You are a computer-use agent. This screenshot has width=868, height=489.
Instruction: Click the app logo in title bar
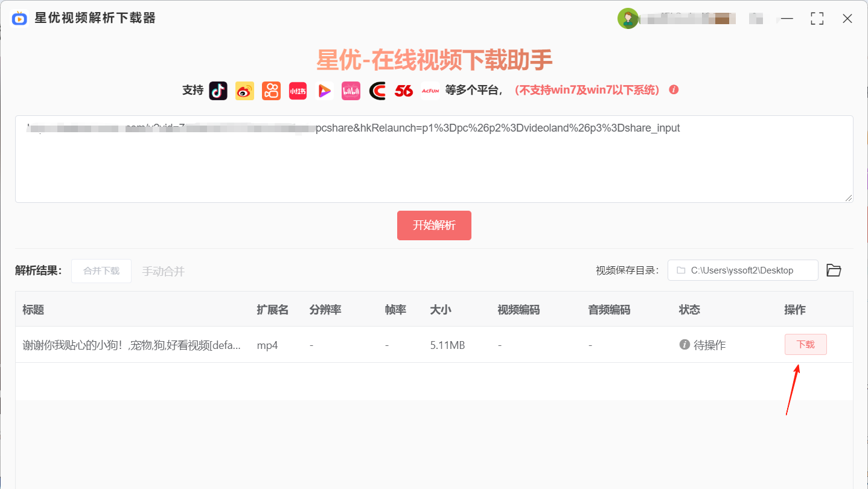[19, 18]
